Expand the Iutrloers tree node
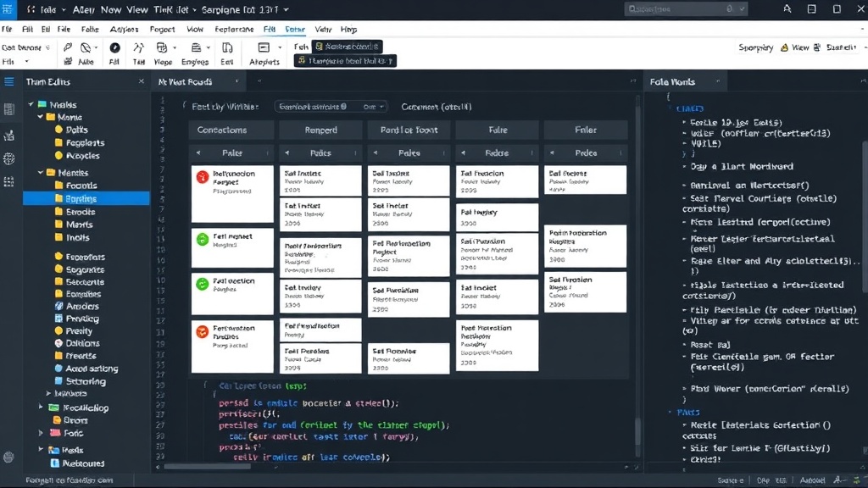Image resolution: width=868 pixels, height=488 pixels. point(48,393)
